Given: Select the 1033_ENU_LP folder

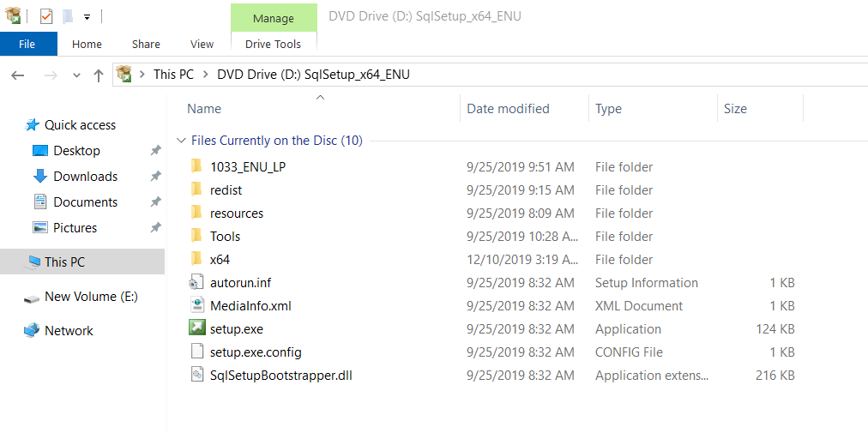Looking at the screenshot, I should (x=248, y=166).
